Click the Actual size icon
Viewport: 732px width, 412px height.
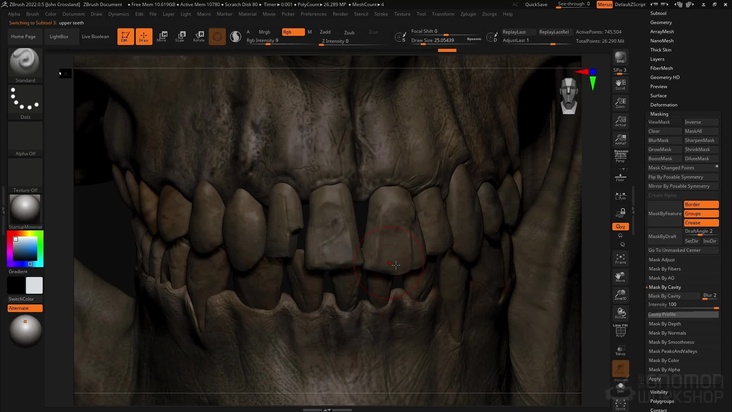click(x=620, y=122)
